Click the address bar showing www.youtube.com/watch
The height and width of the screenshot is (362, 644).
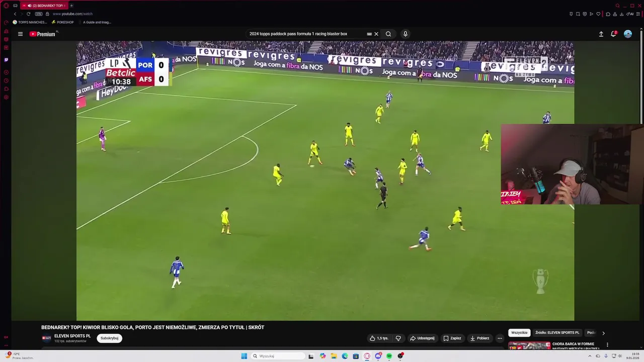tap(72, 14)
